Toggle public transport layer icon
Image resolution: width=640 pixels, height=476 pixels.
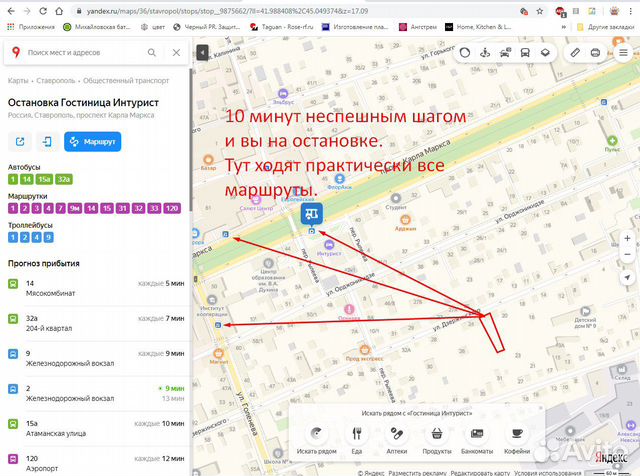525,53
